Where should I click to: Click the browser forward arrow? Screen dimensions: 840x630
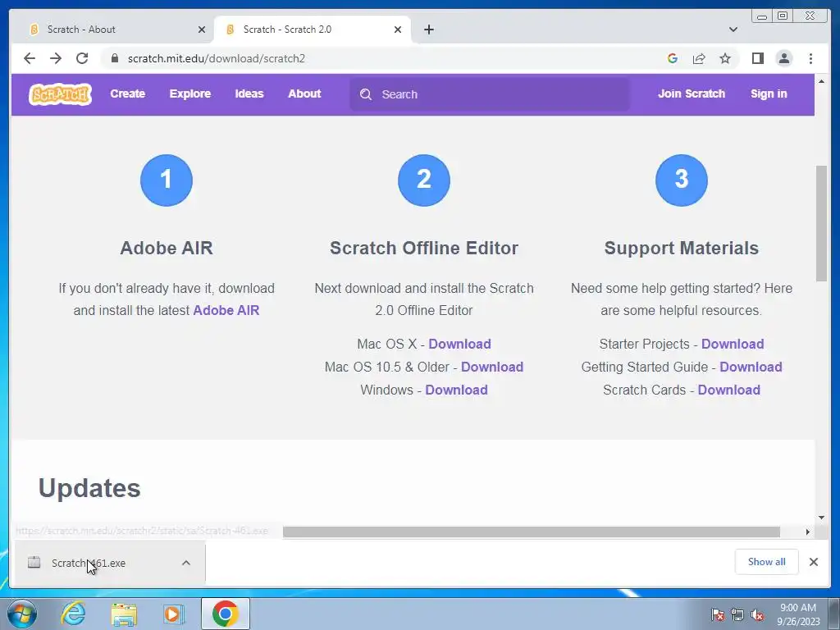(56, 58)
